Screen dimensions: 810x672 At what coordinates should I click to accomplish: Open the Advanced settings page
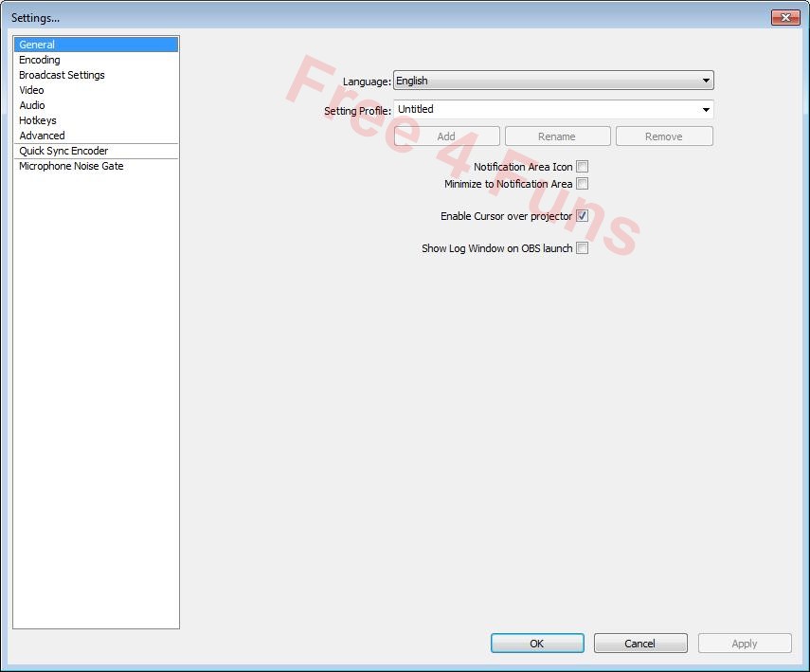pos(42,136)
